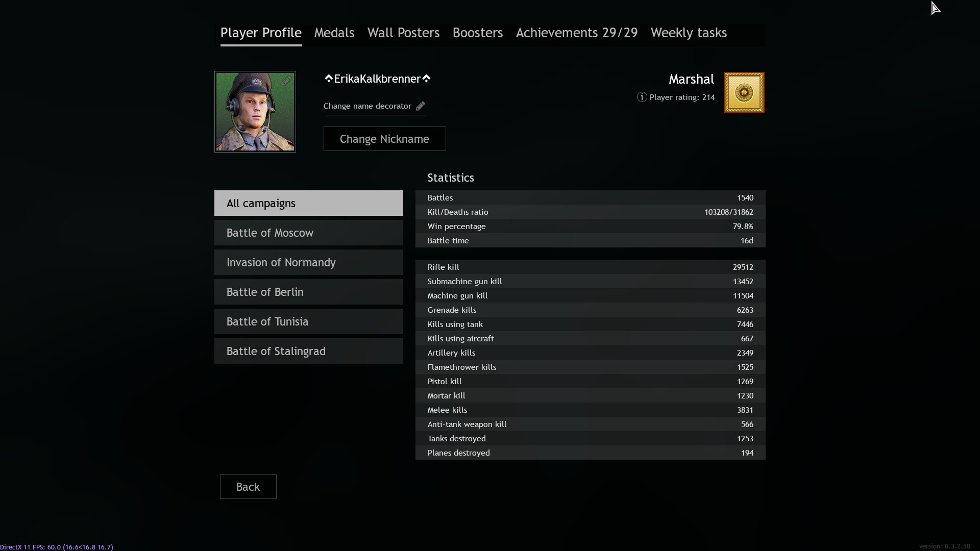Click the gold Marshal rank badge
This screenshot has width=980, height=551.
coord(744,92)
